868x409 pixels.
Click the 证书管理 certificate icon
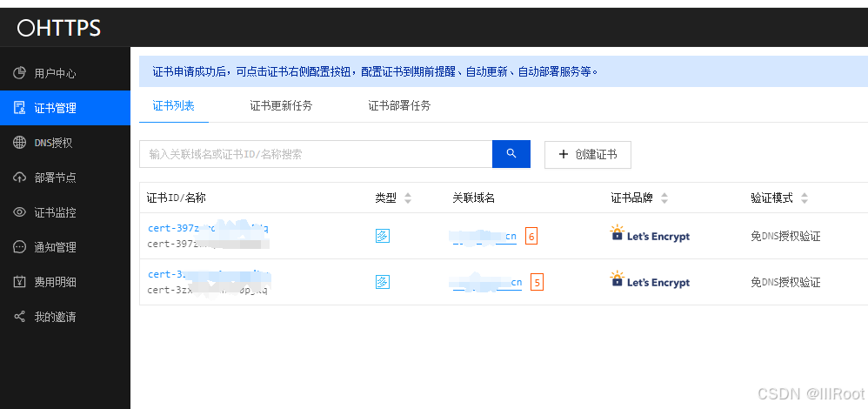[x=19, y=108]
